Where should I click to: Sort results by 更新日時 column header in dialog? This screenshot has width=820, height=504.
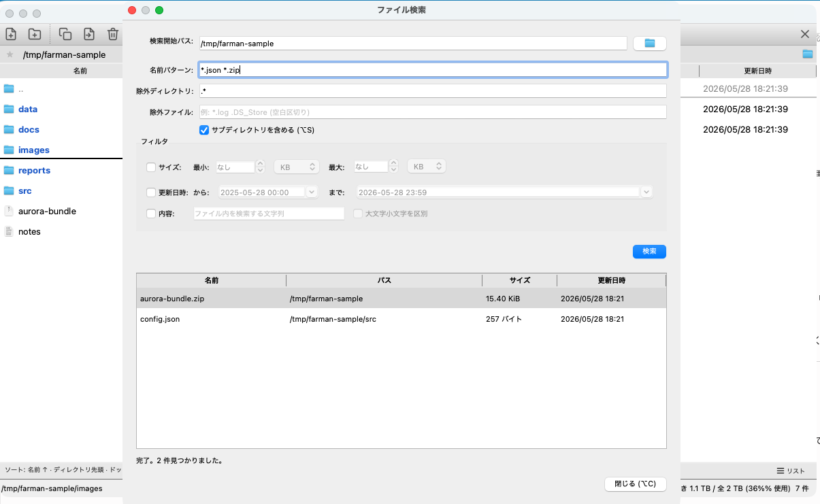[612, 280]
